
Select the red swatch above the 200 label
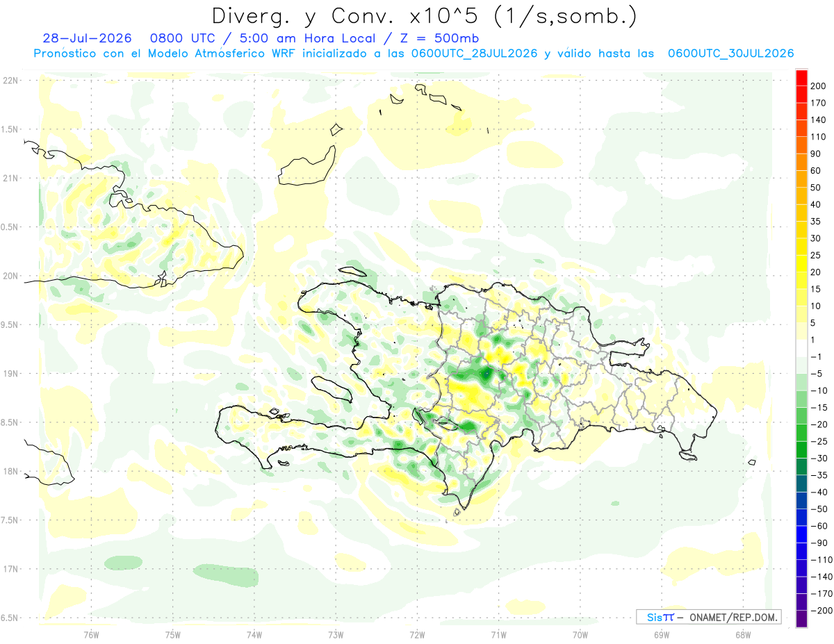[801, 78]
